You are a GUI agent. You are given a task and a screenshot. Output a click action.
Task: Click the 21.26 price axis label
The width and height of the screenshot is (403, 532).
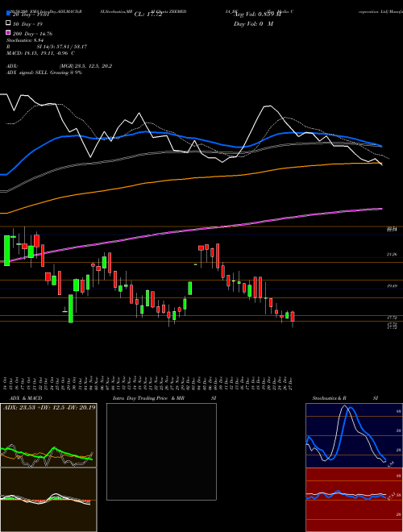coord(392,254)
